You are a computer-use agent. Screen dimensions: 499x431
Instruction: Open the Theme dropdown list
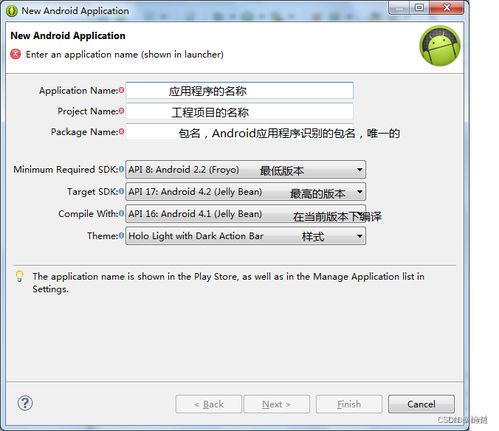246,236
